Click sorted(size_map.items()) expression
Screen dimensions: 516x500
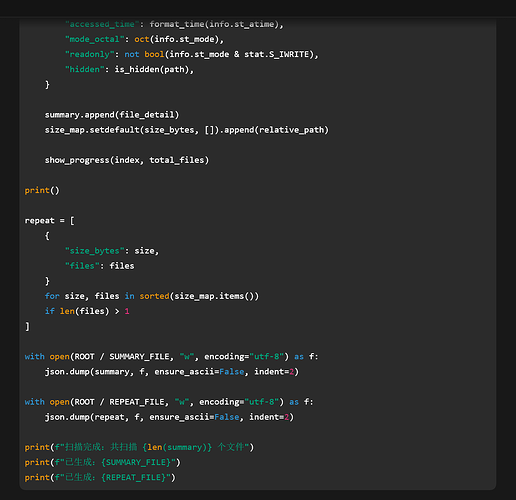199,296
